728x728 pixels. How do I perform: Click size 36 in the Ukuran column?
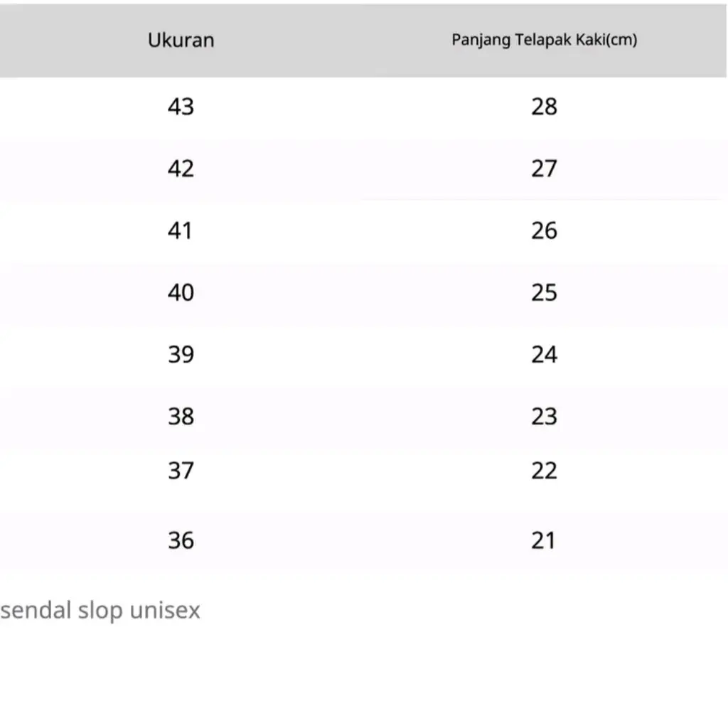tap(181, 540)
